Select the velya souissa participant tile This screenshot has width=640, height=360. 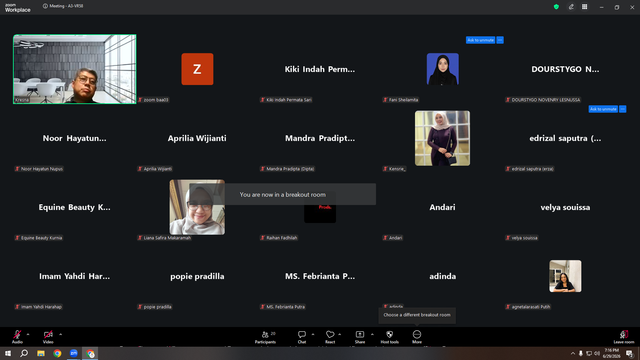tap(565, 207)
